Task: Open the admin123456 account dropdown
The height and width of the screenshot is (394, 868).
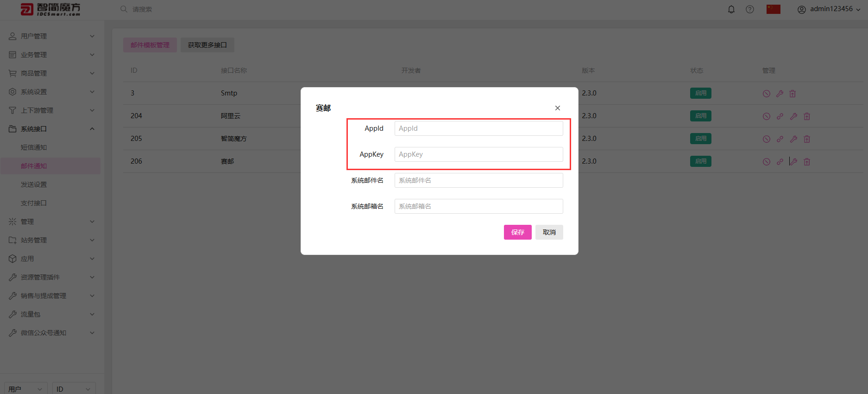Action: point(829,9)
